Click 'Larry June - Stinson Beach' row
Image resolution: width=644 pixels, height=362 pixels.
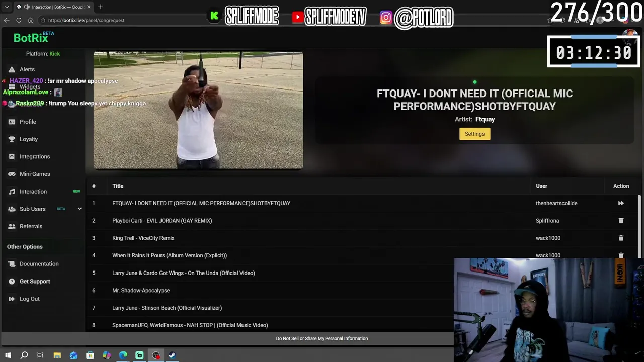pyautogui.click(x=167, y=308)
